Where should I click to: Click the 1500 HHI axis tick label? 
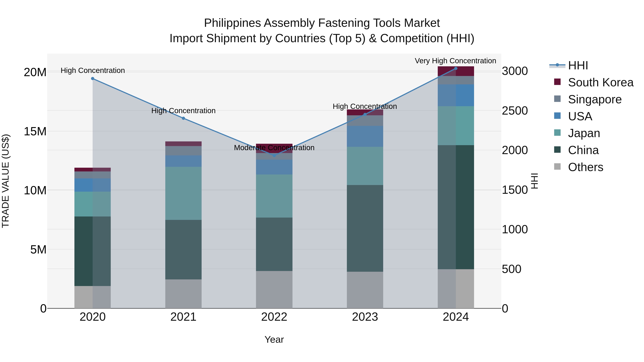click(515, 190)
